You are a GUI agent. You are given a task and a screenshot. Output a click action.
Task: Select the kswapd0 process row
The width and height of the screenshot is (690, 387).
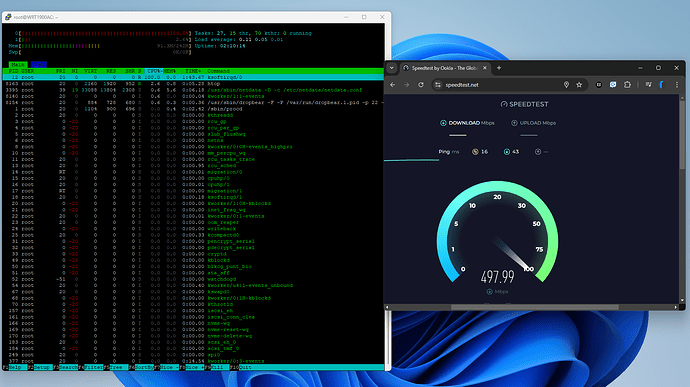(x=193, y=291)
